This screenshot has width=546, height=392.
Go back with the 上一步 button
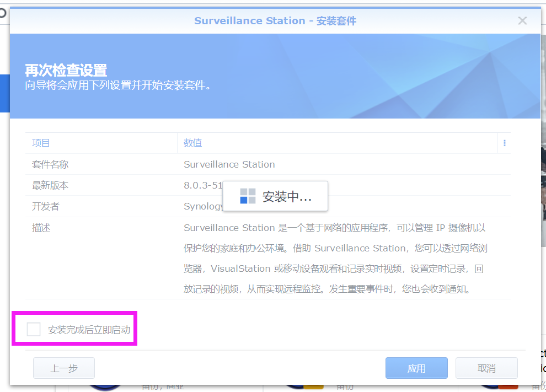pos(64,368)
